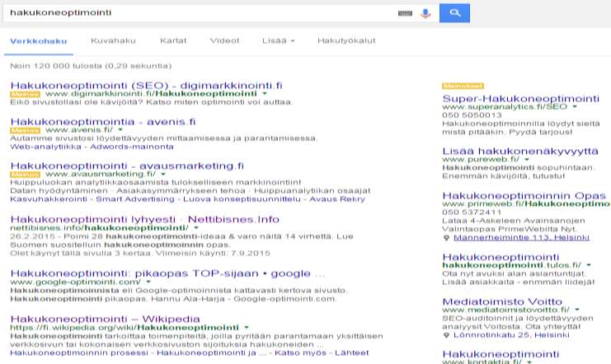Viewport: 611px width, 364px height.
Task: Open Hakukoneoptimointi ad from www.kontaktia.fi
Action: pyautogui.click(x=501, y=354)
